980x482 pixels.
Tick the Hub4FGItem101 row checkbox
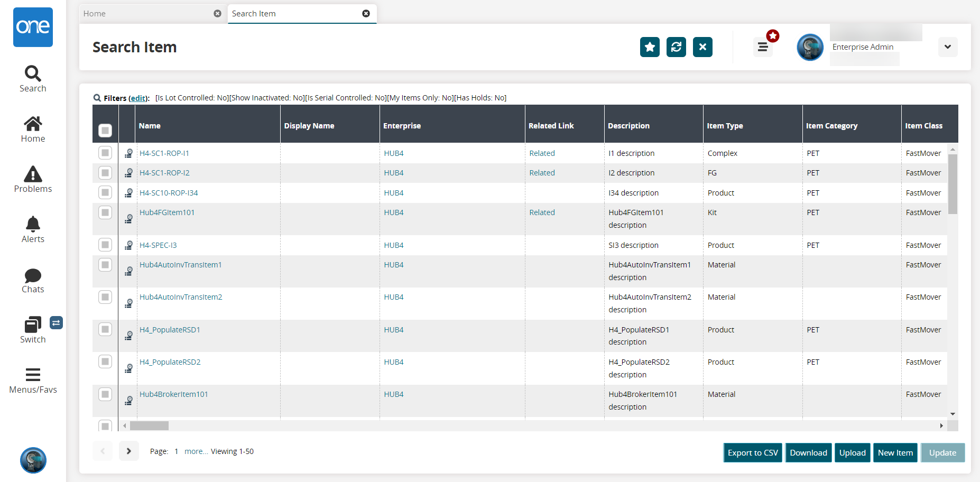pos(105,212)
